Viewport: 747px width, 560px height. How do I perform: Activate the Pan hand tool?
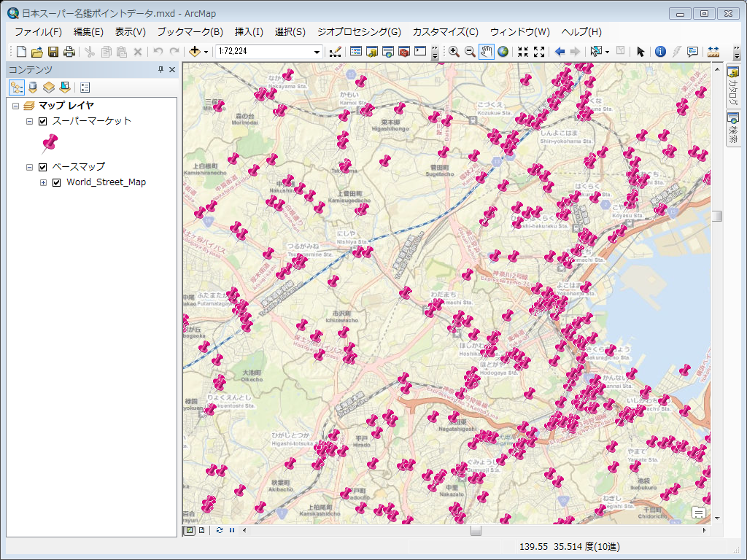(486, 52)
